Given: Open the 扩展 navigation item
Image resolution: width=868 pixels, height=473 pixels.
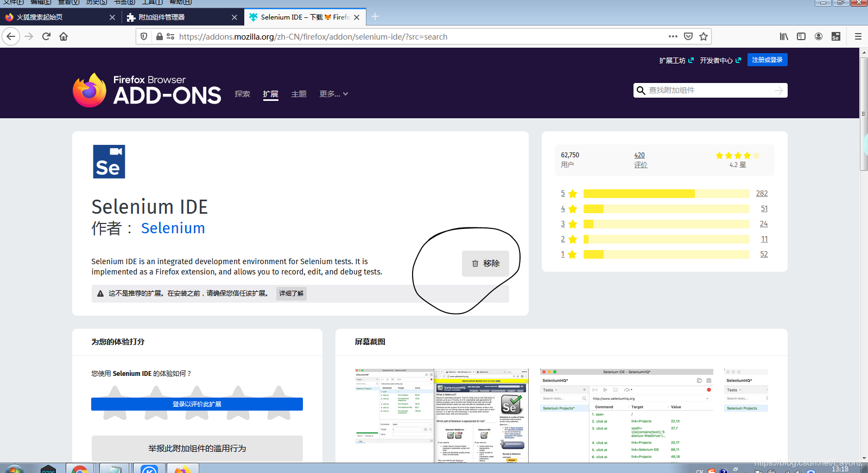Looking at the screenshot, I should tap(270, 94).
